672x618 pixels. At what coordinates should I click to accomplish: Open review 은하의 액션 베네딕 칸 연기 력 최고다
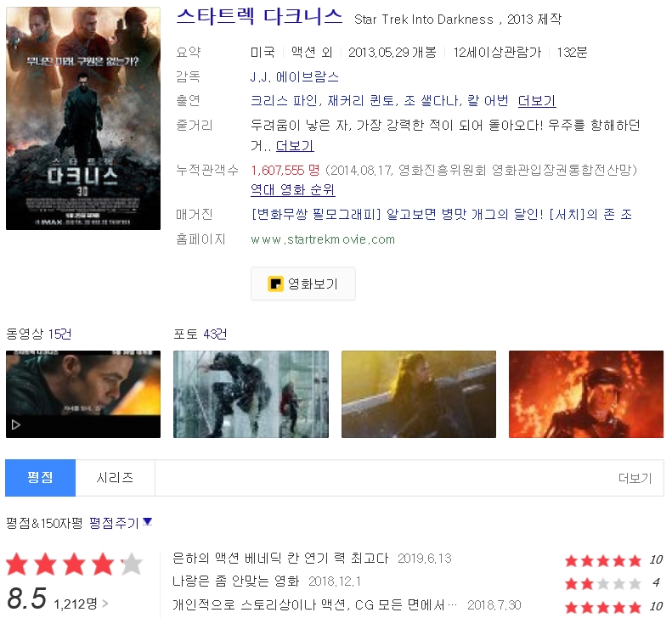click(x=280, y=558)
